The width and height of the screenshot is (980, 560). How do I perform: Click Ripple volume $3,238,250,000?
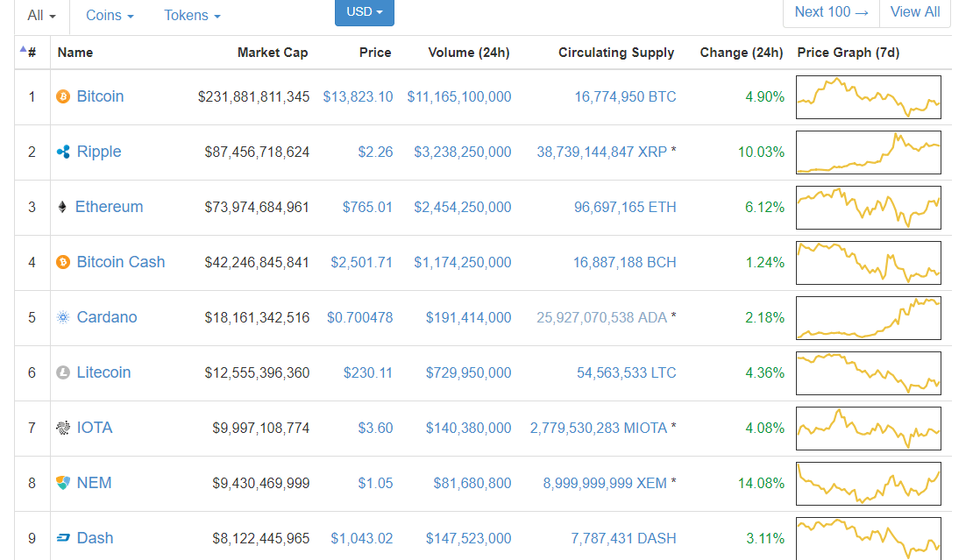tap(463, 152)
